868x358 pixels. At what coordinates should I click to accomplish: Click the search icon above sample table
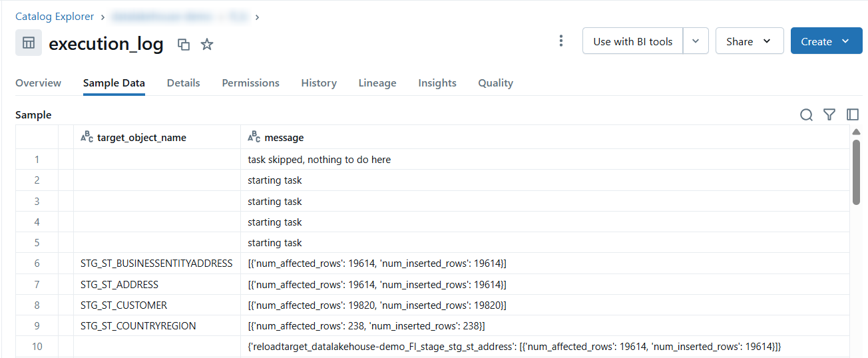point(806,115)
